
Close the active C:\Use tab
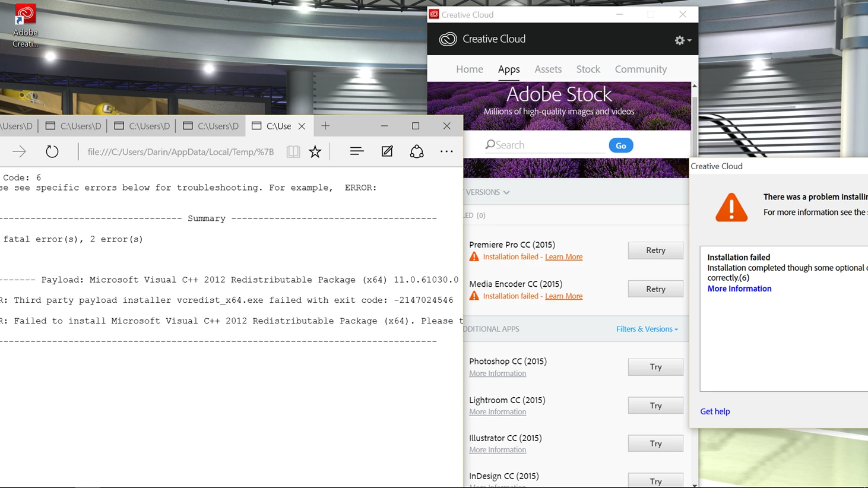coord(302,126)
